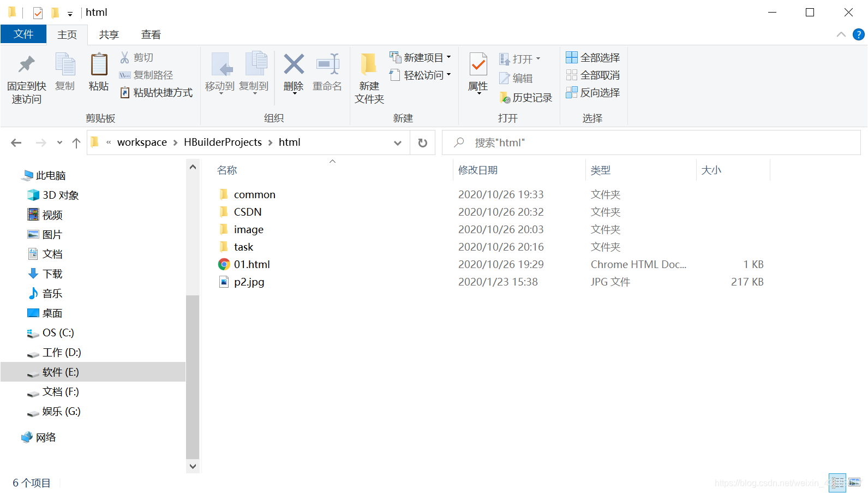This screenshot has width=868, height=493.
Task: Refresh the current folder view
Action: tap(422, 142)
